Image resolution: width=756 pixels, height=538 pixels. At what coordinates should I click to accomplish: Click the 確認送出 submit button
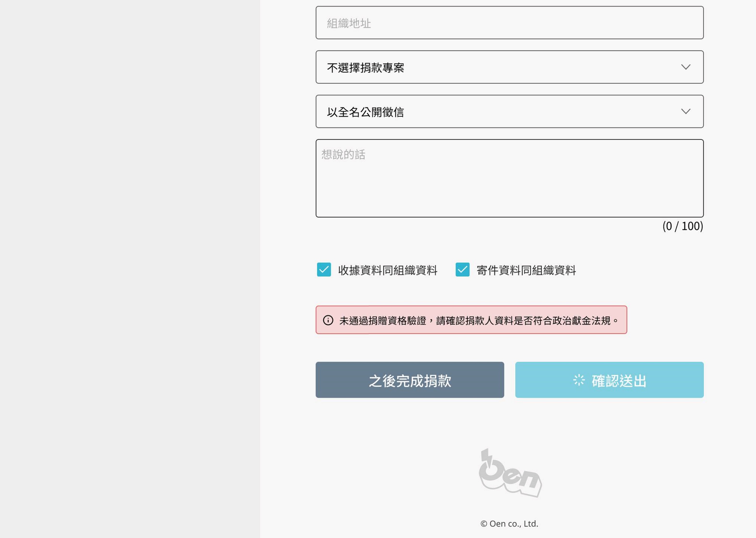click(609, 380)
